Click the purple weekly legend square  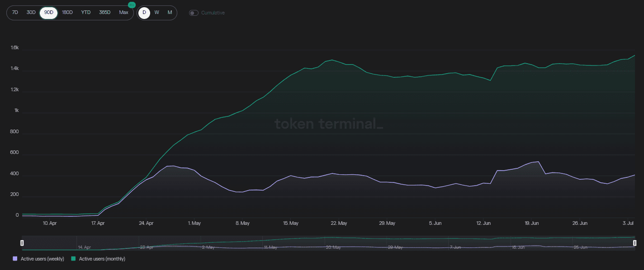click(x=15, y=259)
